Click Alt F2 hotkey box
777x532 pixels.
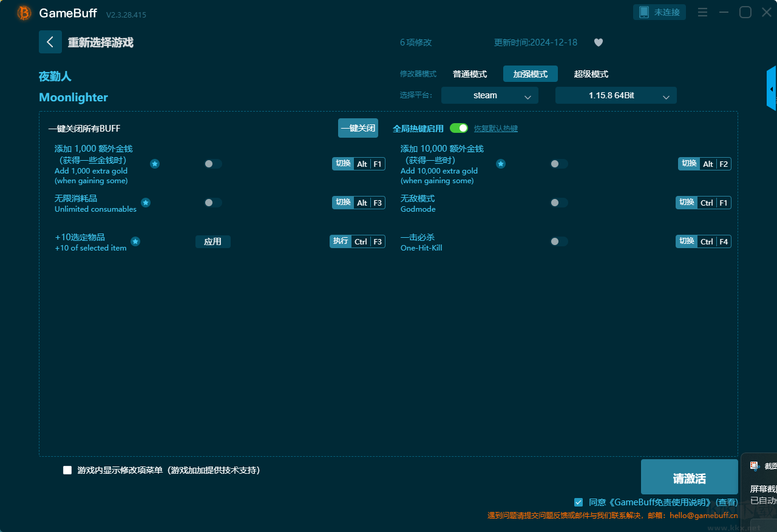pyautogui.click(x=705, y=164)
